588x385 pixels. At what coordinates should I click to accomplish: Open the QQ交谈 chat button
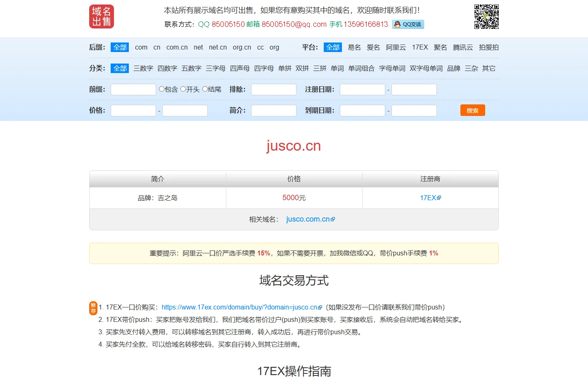[408, 24]
